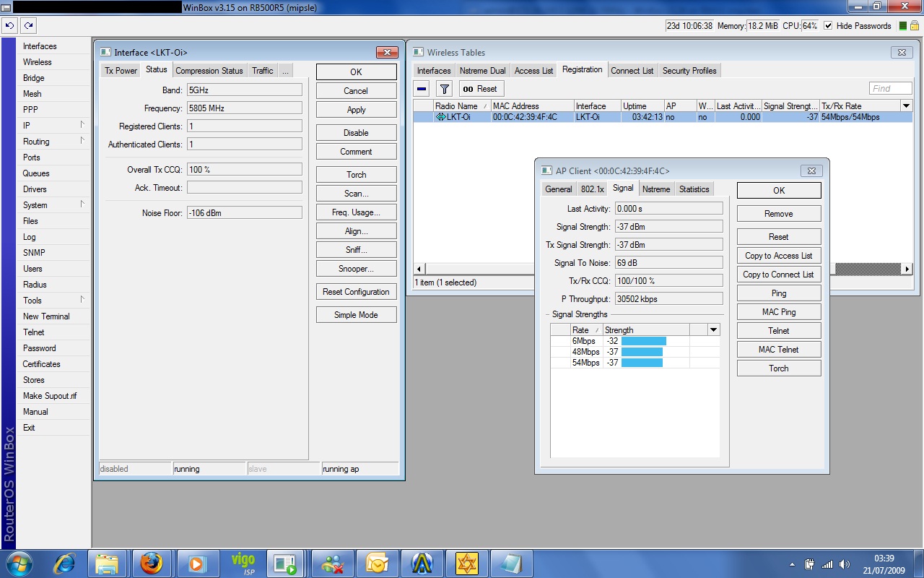The image size is (924, 578).
Task: Open the Log sidebar entry
Action: click(29, 237)
